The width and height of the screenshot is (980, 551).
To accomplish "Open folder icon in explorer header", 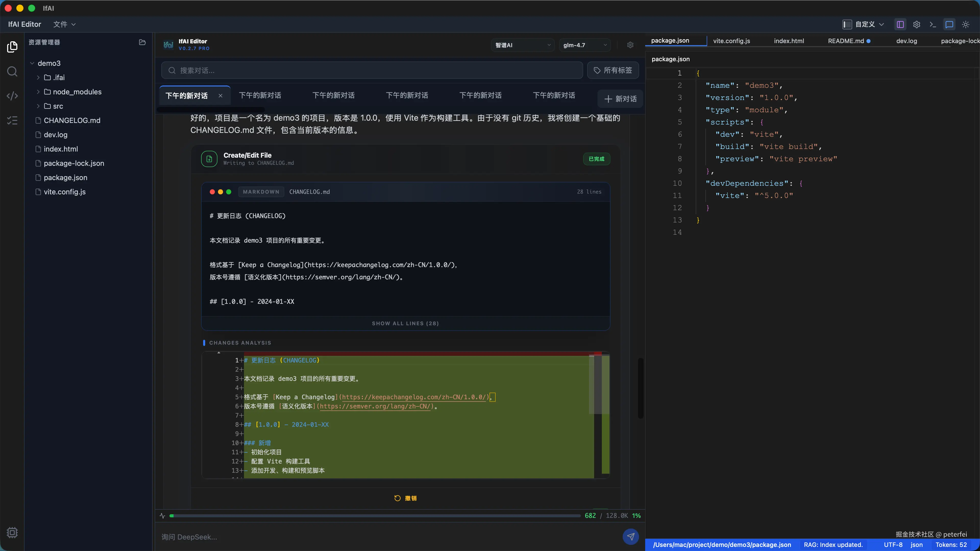I will pos(142,42).
